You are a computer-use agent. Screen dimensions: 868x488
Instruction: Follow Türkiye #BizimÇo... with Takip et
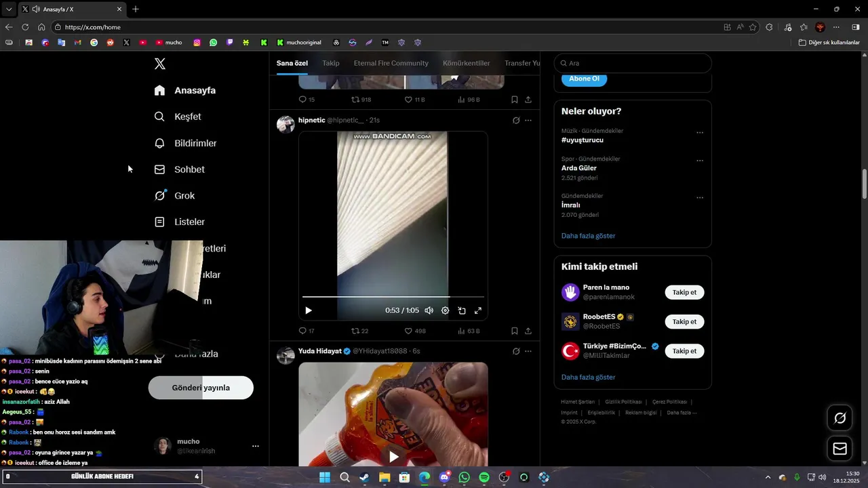[684, 351]
